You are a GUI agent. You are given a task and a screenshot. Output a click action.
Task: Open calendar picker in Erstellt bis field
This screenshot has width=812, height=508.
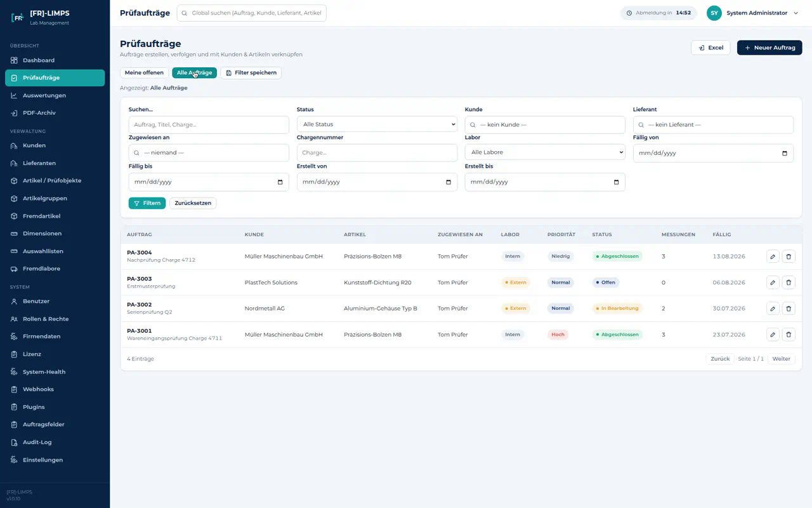pyautogui.click(x=617, y=182)
